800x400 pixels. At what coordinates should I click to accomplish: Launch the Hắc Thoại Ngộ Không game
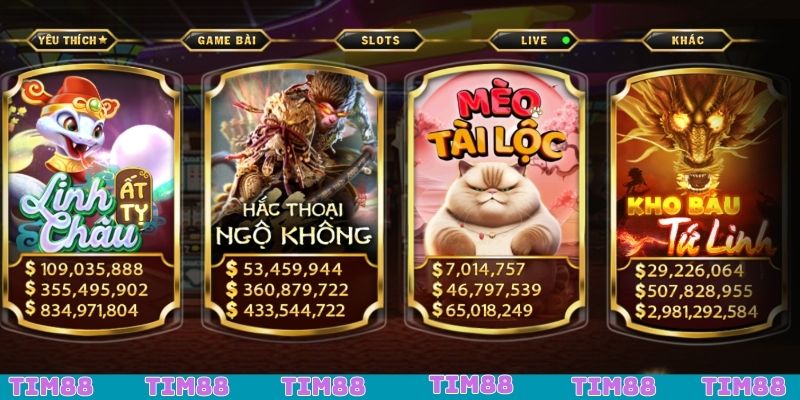click(293, 198)
